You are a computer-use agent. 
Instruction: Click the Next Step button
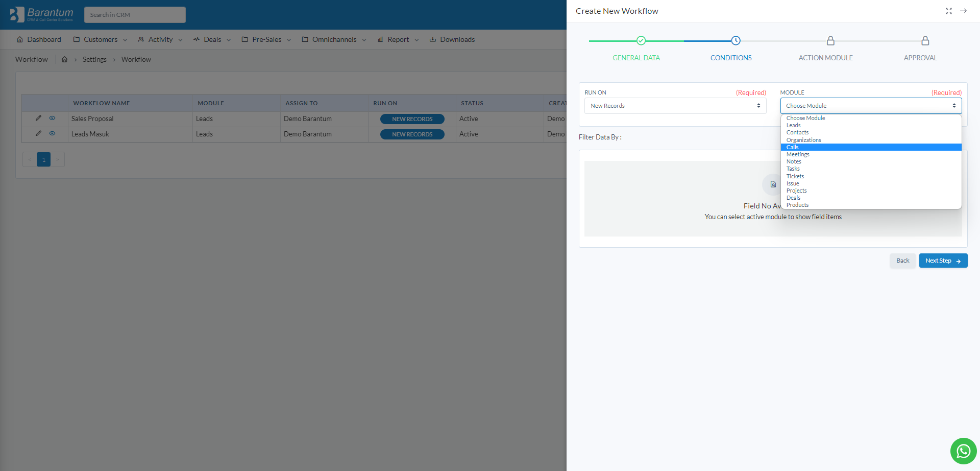(943, 261)
